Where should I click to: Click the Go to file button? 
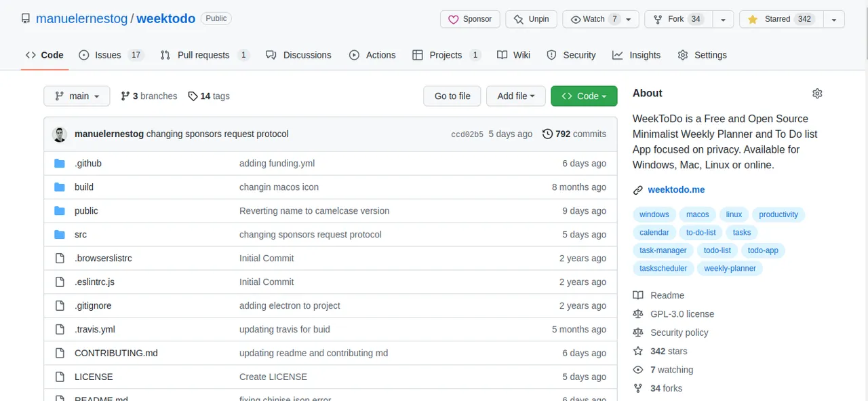452,96
